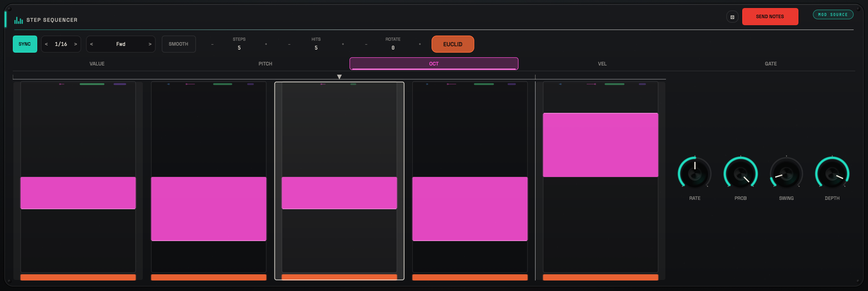Click the MOD SOURCE badge

(x=833, y=15)
